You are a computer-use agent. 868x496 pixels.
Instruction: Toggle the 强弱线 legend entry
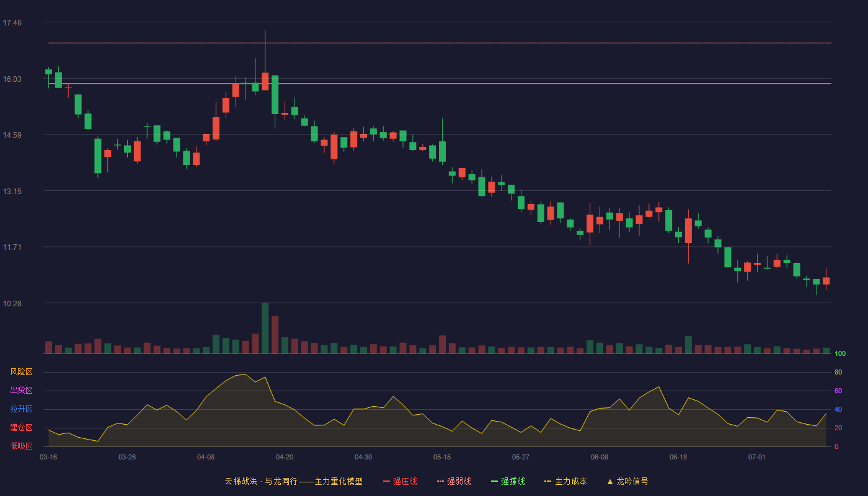coord(454,481)
